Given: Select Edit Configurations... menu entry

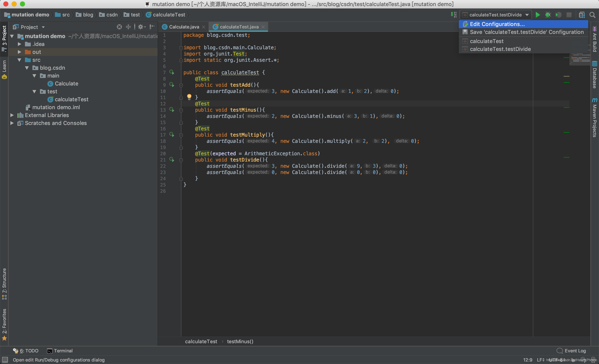Looking at the screenshot, I should (523, 24).
